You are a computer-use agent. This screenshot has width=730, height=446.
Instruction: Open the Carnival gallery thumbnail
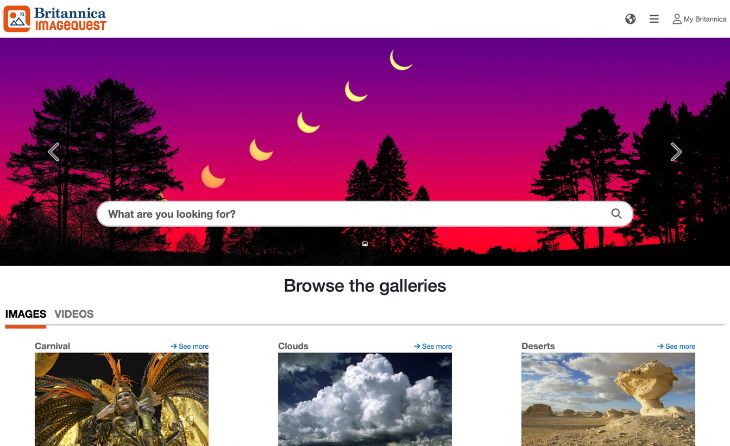(122, 399)
